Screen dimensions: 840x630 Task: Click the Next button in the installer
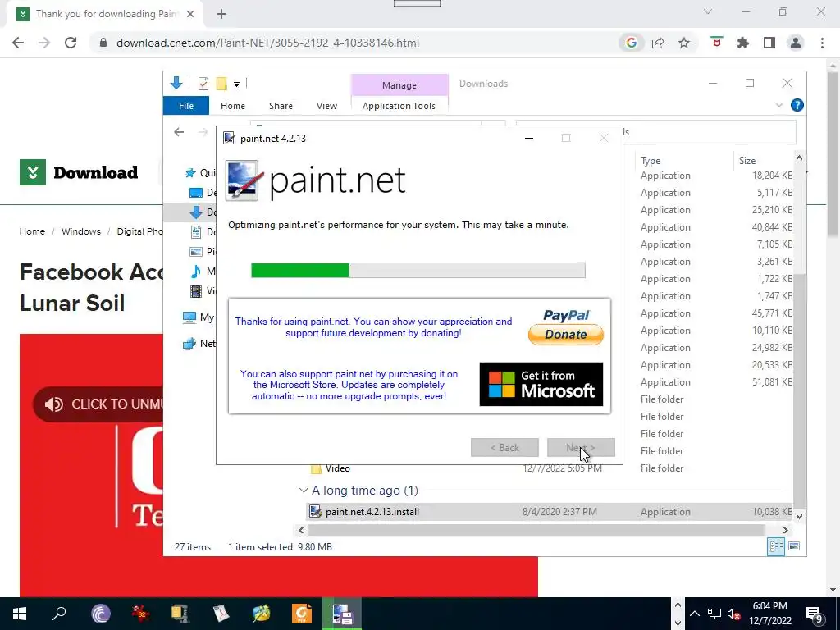point(581,447)
